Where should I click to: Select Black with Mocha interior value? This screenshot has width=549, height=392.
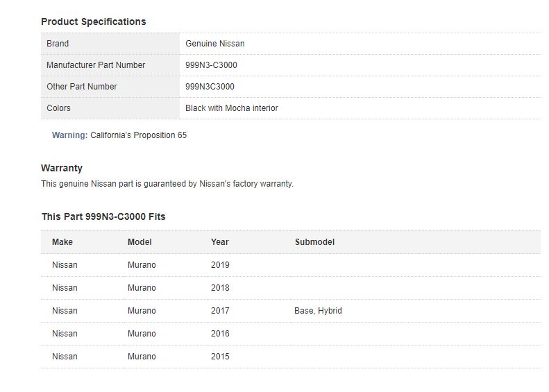click(x=231, y=108)
